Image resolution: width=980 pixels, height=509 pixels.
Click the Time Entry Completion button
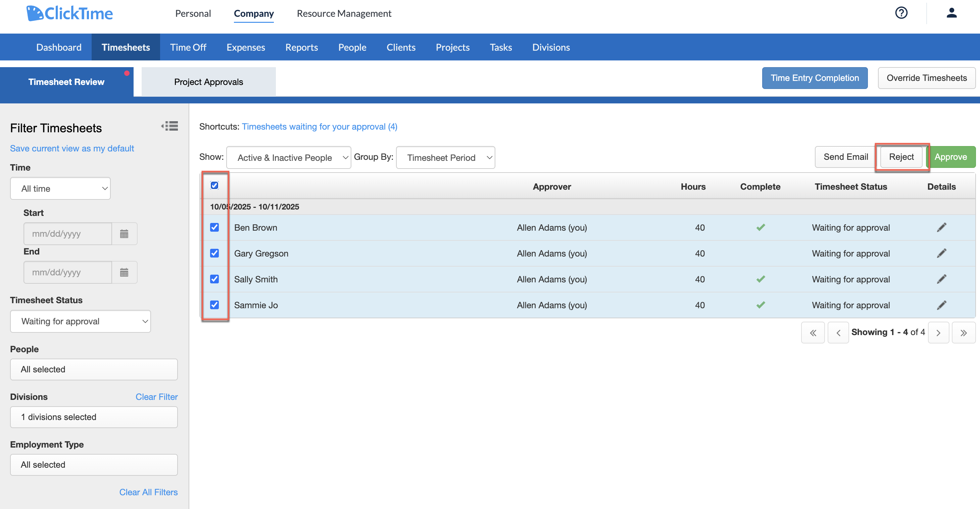tap(815, 78)
